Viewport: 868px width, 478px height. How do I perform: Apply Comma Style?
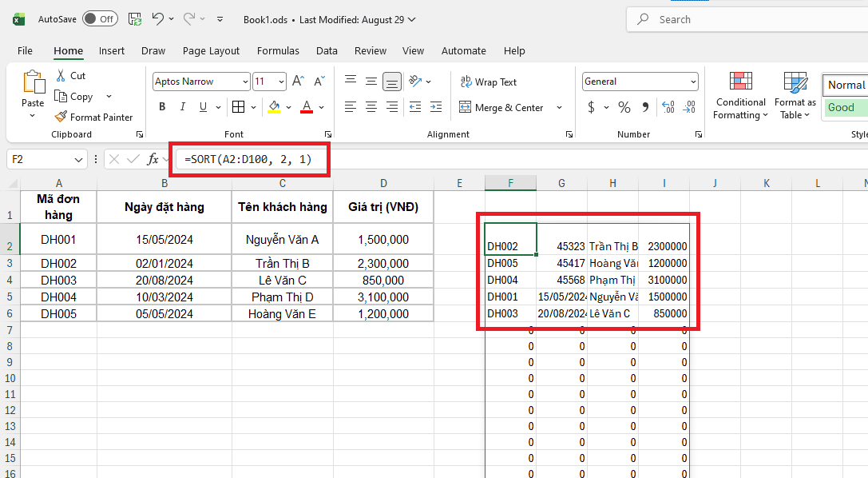[645, 107]
